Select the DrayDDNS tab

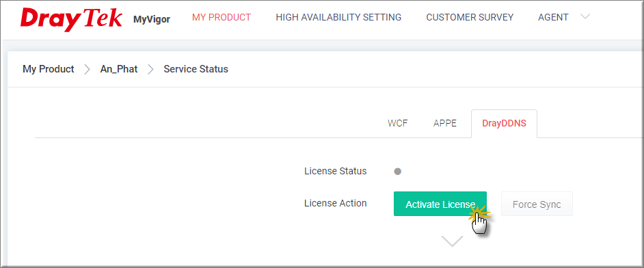[x=504, y=124]
